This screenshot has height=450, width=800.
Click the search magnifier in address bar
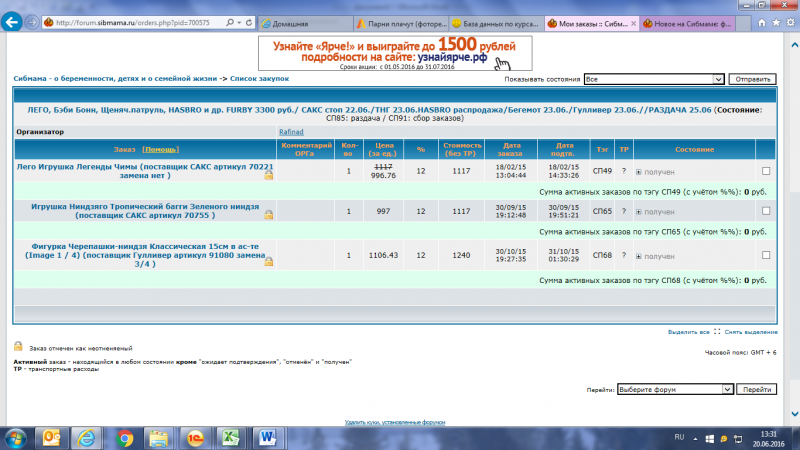pyautogui.click(x=230, y=22)
